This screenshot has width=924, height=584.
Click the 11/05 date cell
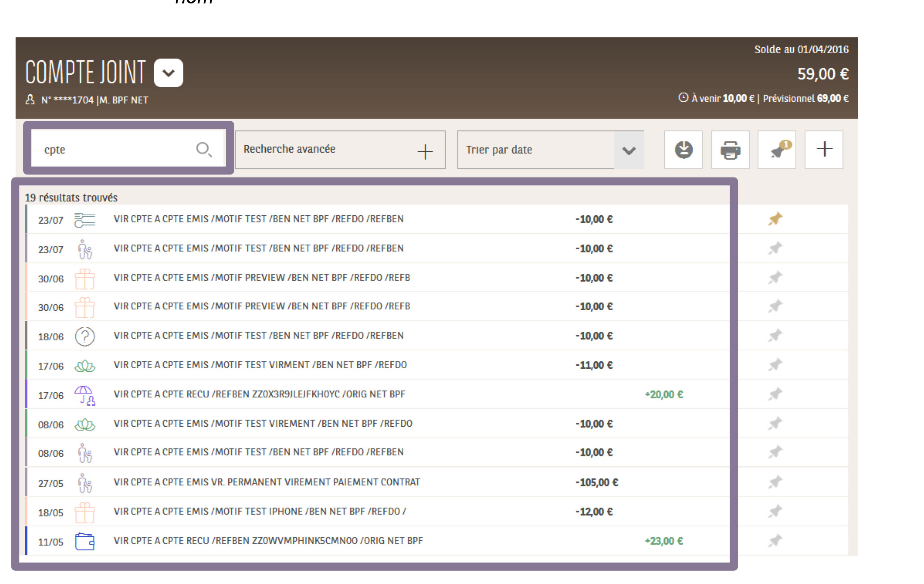(51, 542)
